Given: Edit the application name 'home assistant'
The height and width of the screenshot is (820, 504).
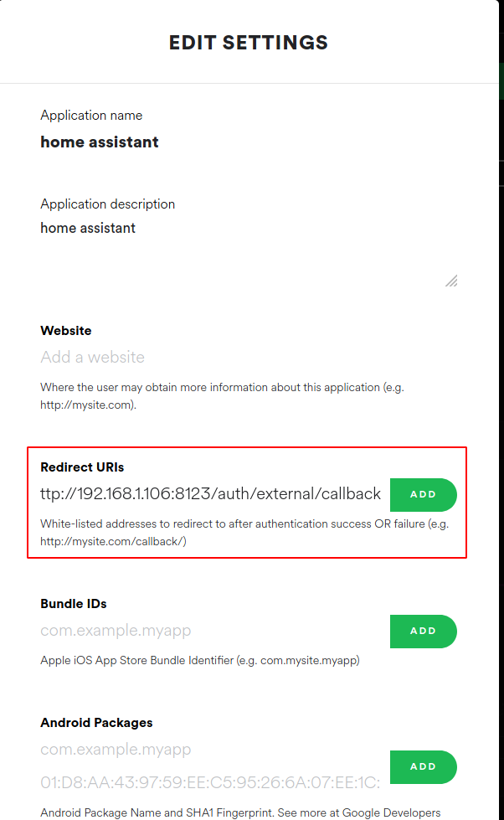Looking at the screenshot, I should (x=100, y=142).
